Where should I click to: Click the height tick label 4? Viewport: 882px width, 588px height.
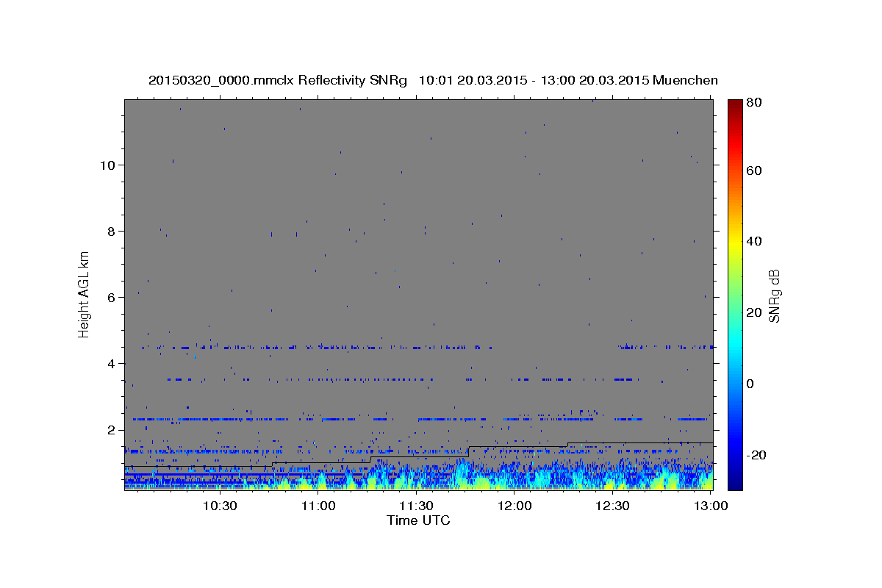tap(110, 363)
